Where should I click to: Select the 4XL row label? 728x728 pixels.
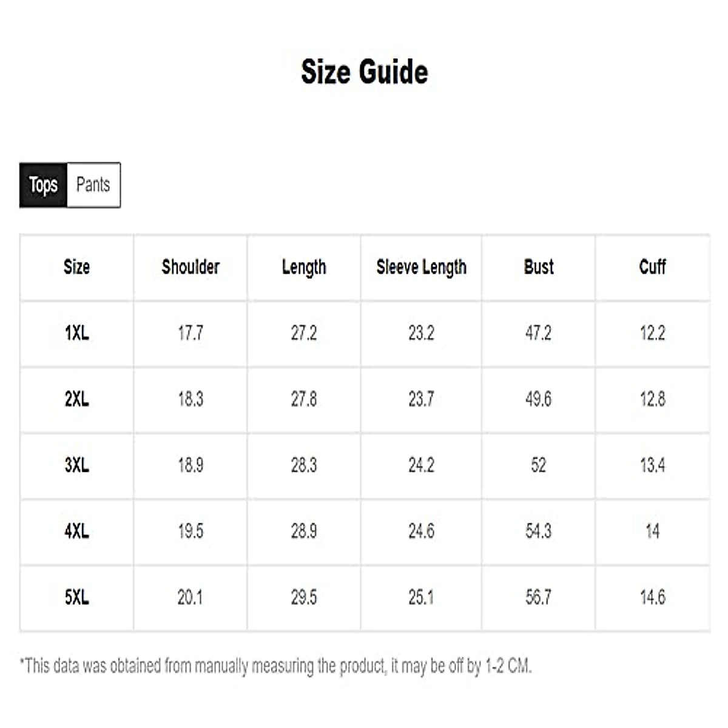(x=76, y=531)
